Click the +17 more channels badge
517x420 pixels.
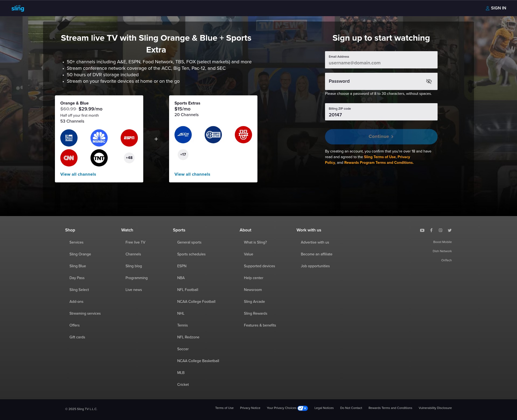[183, 154]
